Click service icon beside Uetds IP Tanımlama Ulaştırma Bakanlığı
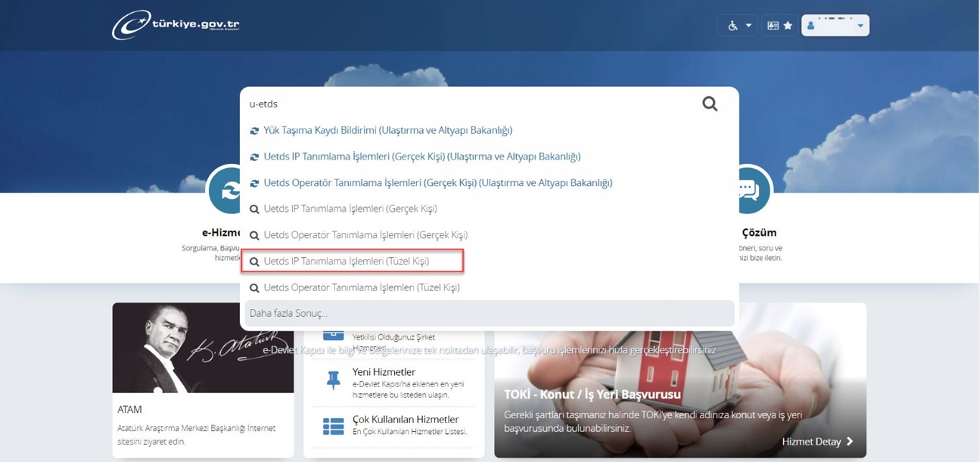The image size is (980, 462). coord(254,157)
